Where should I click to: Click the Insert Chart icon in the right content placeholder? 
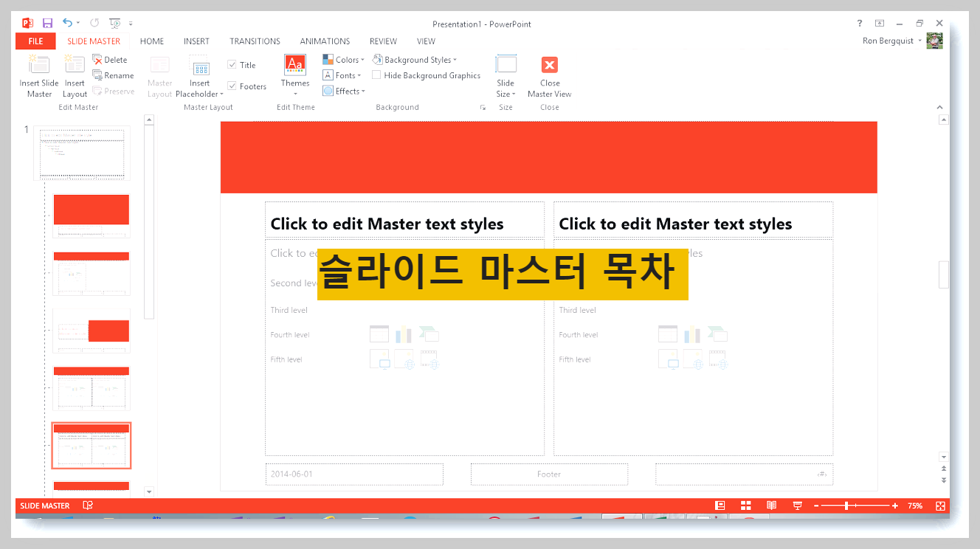coord(691,334)
